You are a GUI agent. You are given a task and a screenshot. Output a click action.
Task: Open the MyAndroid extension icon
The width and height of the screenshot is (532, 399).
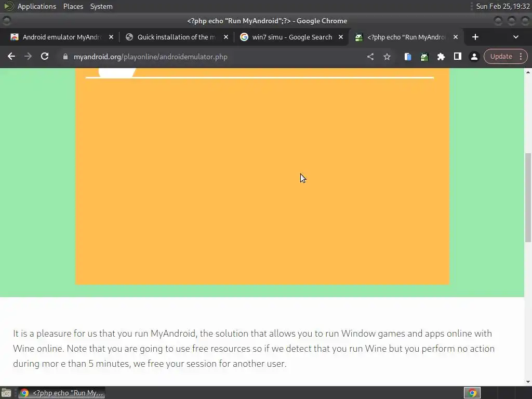tap(424, 57)
